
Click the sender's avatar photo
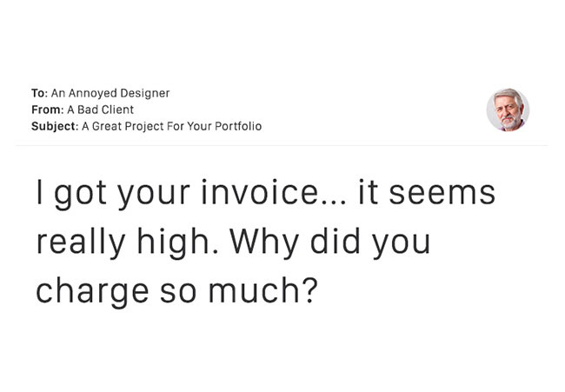[x=508, y=110]
